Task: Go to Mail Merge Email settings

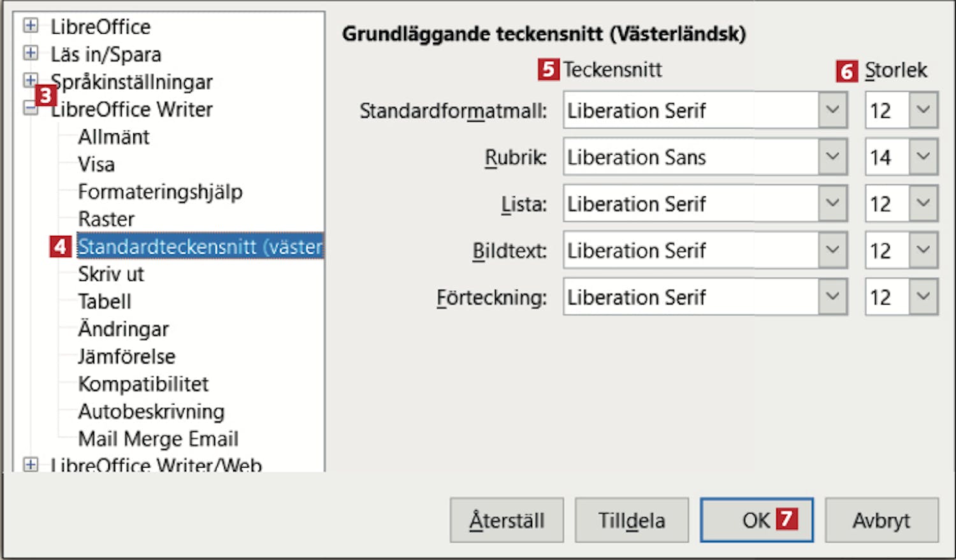Action: point(158,439)
